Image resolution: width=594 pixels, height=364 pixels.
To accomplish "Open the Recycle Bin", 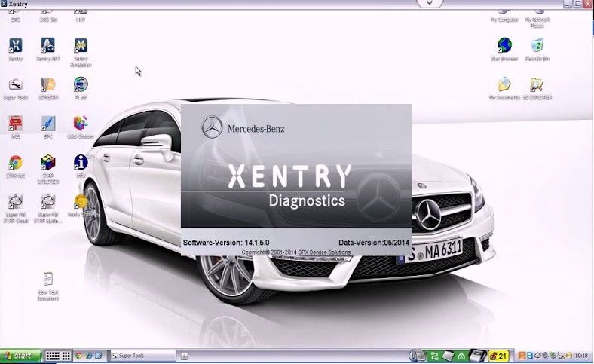I will tap(537, 46).
